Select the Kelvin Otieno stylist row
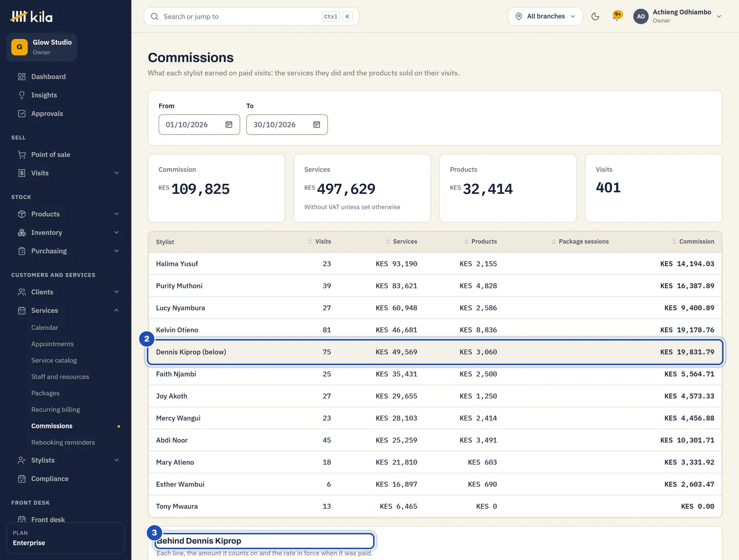Screen dimensions: 739x560 (x=435, y=329)
